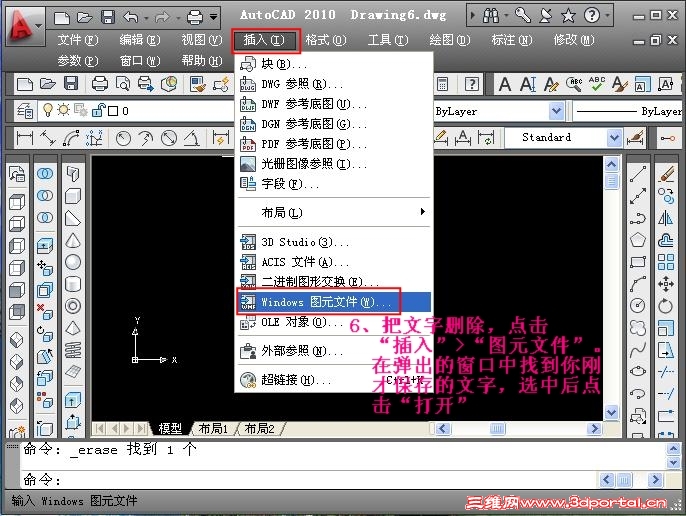Click the binoculars search icon
The image size is (686, 516).
coord(490,16)
